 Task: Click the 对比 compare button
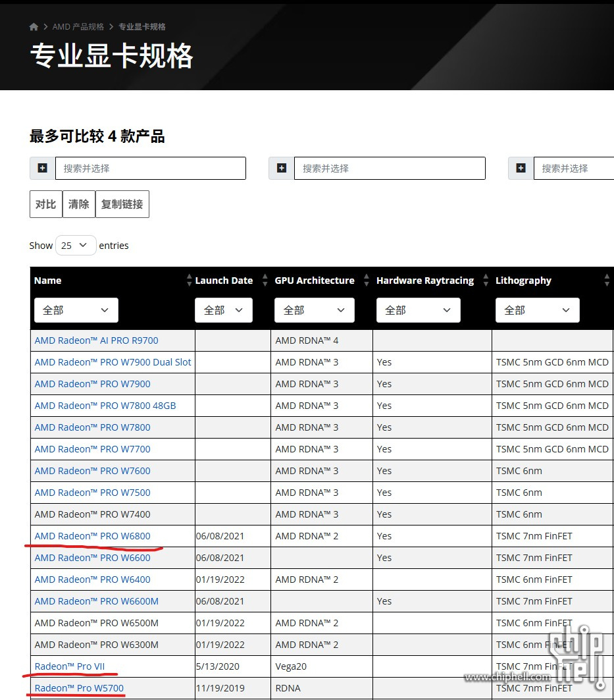(x=46, y=204)
